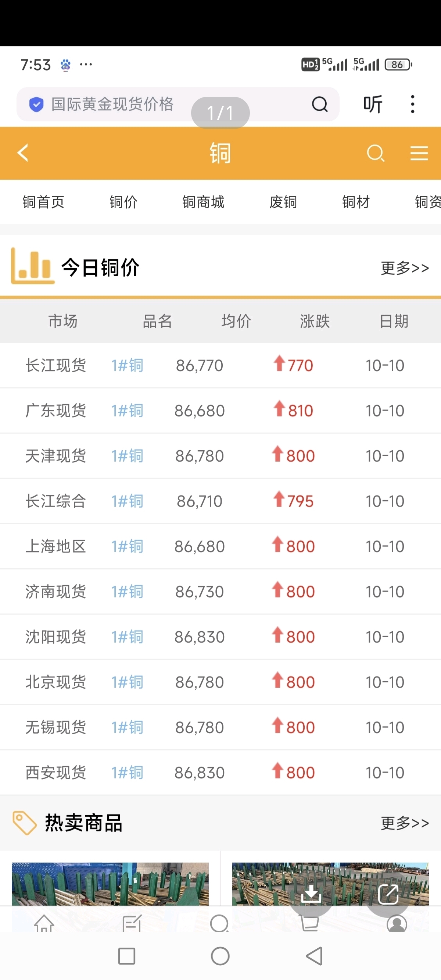Switch to the 废铜 tab
The image size is (441, 980).
click(x=283, y=202)
